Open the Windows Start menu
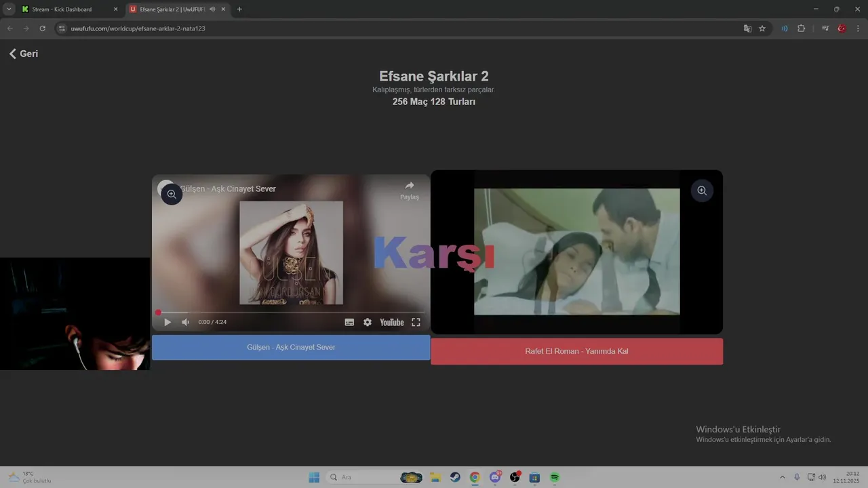The image size is (868, 488). tap(314, 477)
